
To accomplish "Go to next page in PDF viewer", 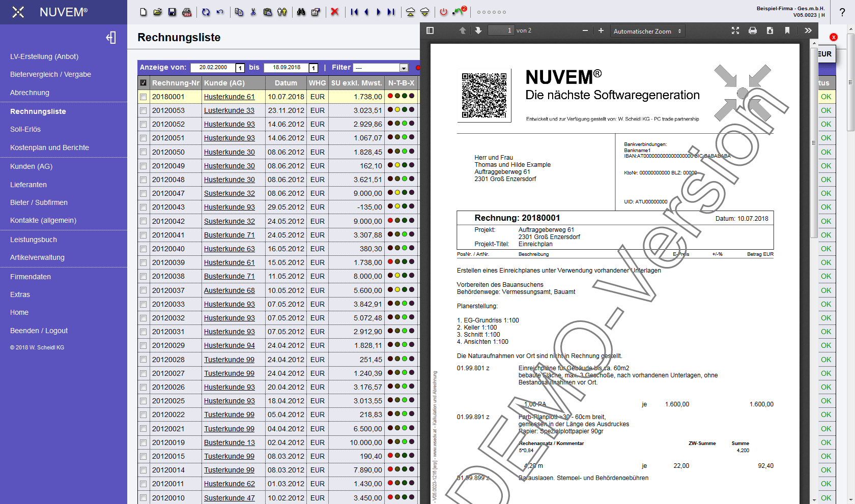I will tap(478, 31).
